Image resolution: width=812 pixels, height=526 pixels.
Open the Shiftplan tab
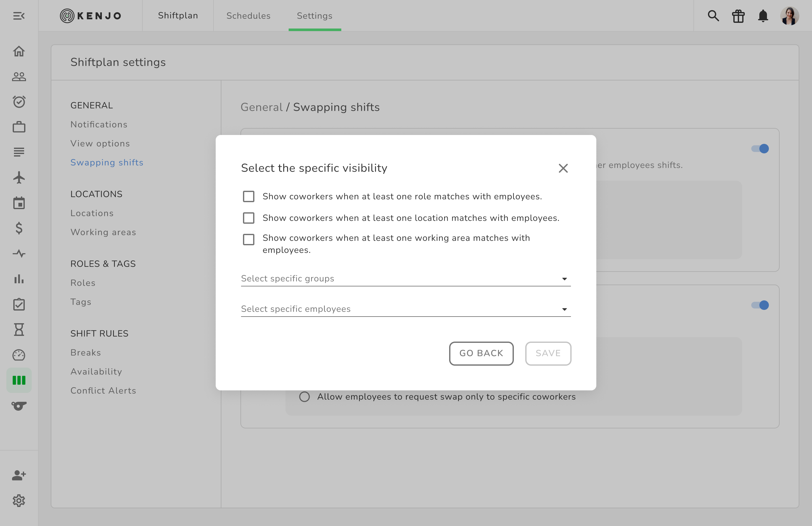pos(178,16)
